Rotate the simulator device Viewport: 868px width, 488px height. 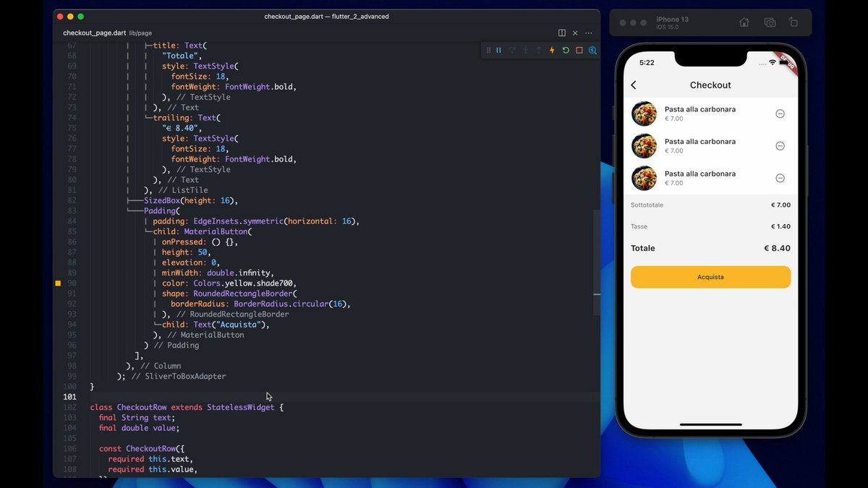[793, 22]
